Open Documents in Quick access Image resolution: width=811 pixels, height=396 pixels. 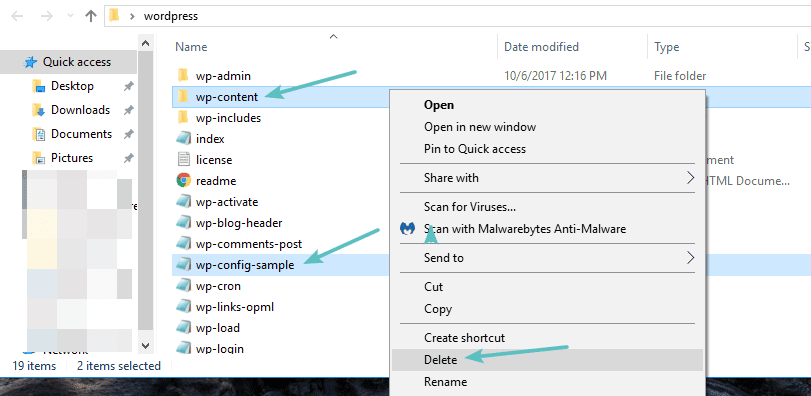pos(81,134)
